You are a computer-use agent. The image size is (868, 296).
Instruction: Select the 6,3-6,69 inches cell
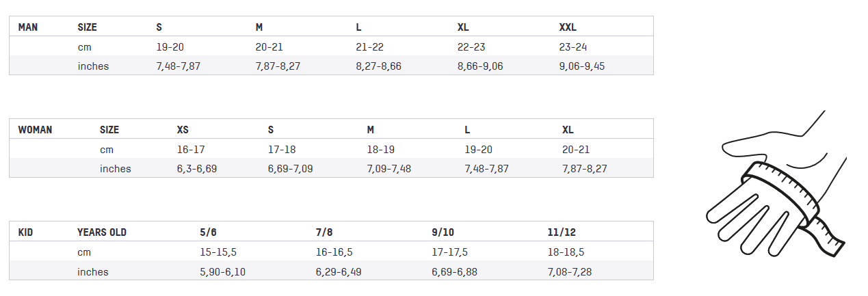[x=197, y=169]
